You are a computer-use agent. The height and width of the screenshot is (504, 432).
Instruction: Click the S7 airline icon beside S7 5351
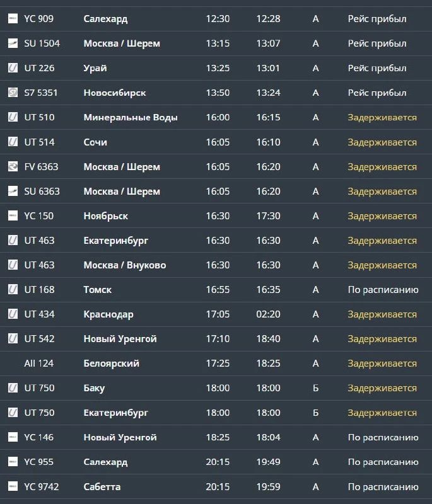pyautogui.click(x=13, y=93)
